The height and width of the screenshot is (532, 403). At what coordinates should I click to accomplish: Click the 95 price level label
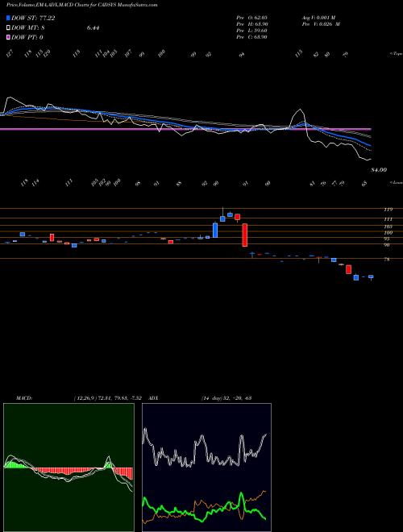[387, 239]
